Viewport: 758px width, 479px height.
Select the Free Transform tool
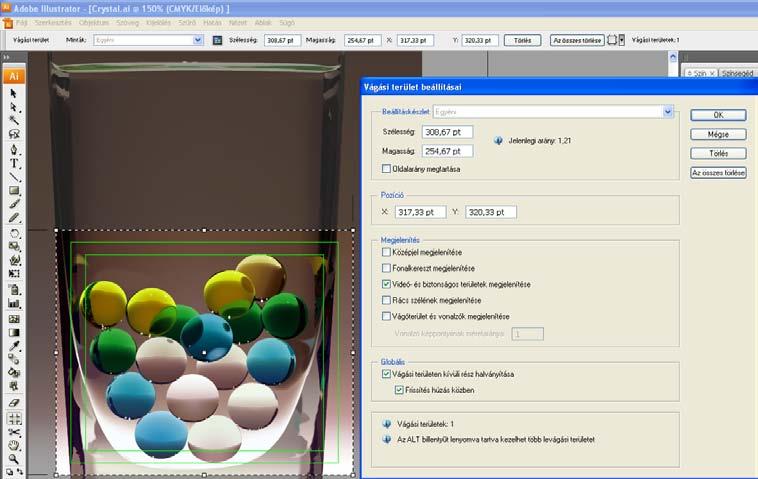click(x=14, y=274)
